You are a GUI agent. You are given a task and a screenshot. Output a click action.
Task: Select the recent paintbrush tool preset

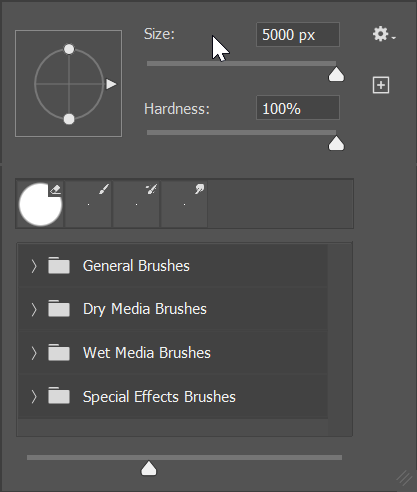point(88,204)
